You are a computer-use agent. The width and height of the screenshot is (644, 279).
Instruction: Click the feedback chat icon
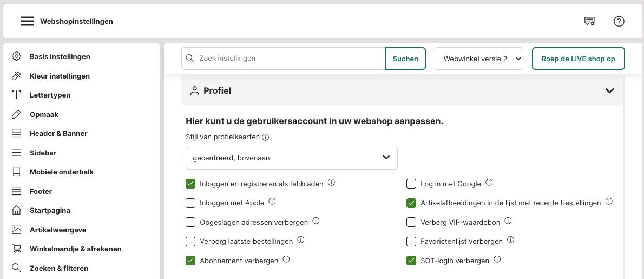click(589, 22)
